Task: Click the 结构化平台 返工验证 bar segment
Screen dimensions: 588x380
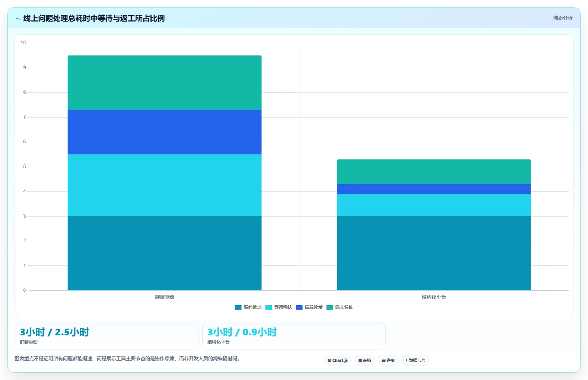Action: [434, 172]
